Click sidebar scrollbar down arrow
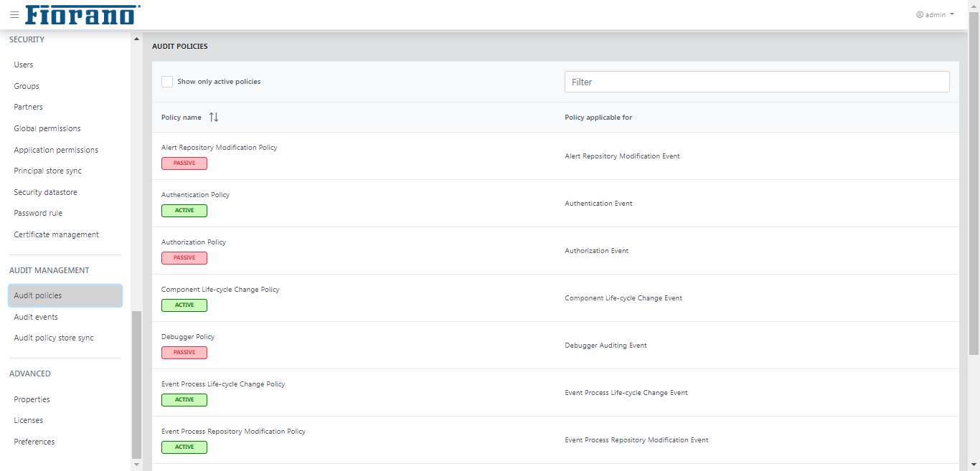The height and width of the screenshot is (471, 980). pyautogui.click(x=136, y=465)
